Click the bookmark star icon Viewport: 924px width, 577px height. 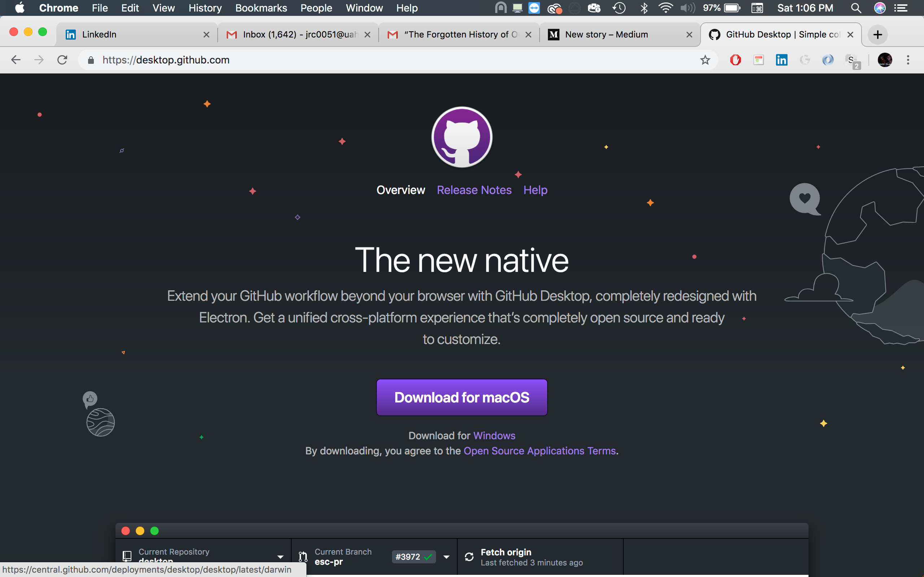click(x=705, y=60)
